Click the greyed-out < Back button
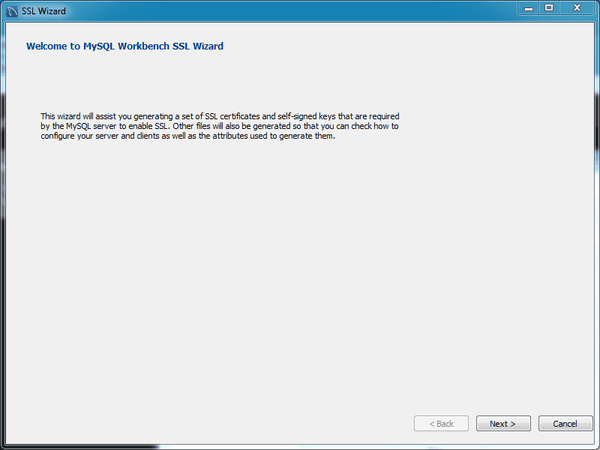This screenshot has width=600, height=450. pyautogui.click(x=441, y=424)
